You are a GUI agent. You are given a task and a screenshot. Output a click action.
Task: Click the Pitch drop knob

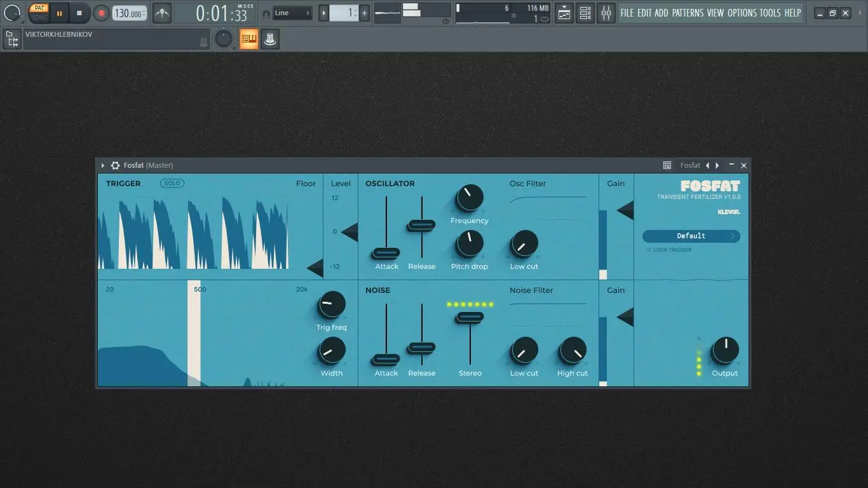tap(469, 243)
